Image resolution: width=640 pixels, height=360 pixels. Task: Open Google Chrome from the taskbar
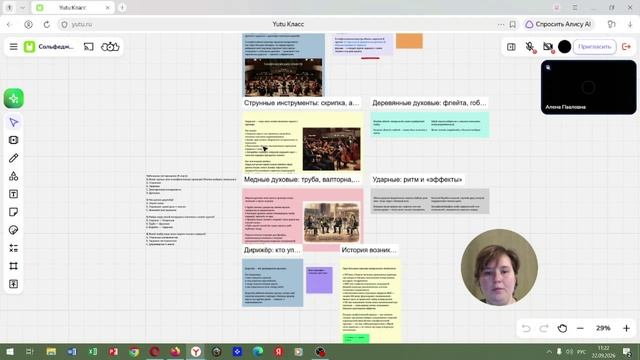point(134,351)
